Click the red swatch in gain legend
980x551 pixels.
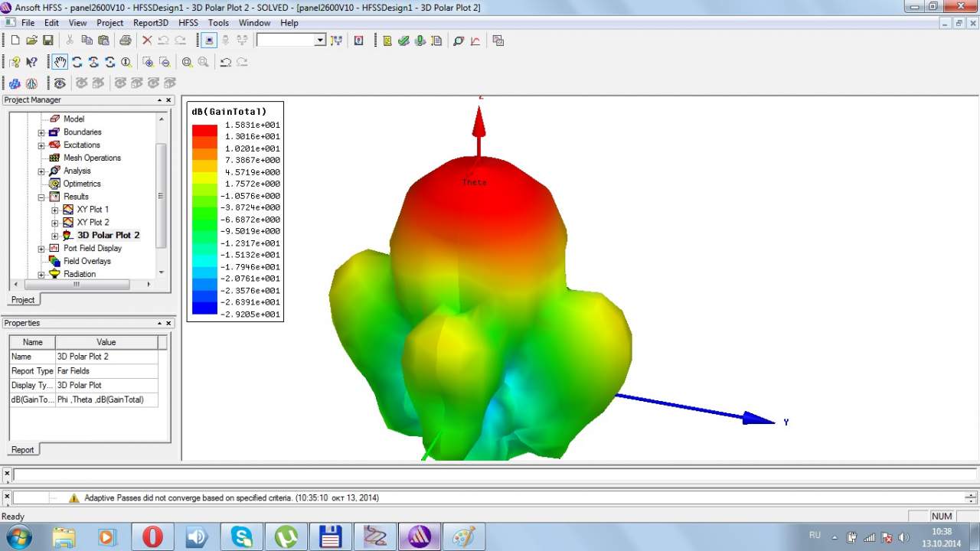pyautogui.click(x=204, y=130)
